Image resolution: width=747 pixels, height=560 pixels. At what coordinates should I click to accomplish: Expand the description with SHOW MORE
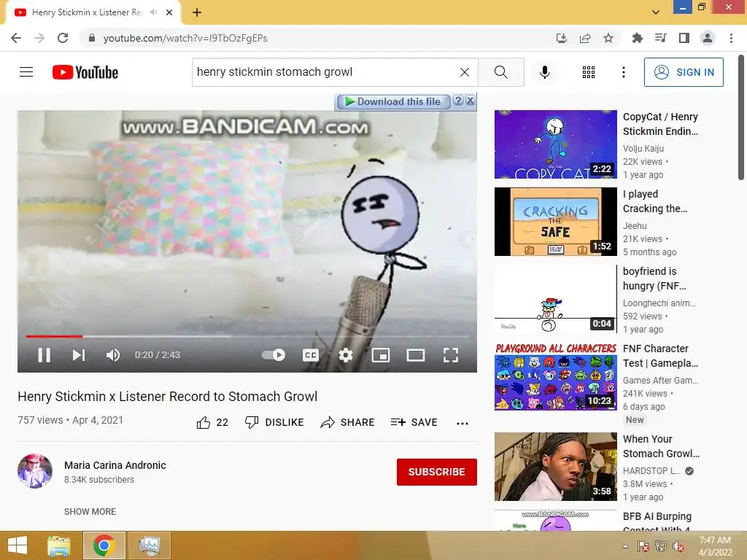pyautogui.click(x=90, y=511)
